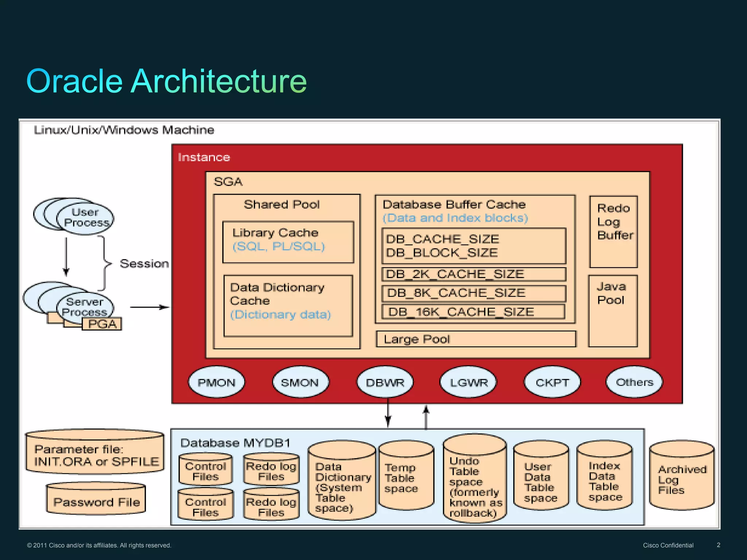Click the SMON process oval
Viewport: 747px width, 560px height.
pos(300,382)
